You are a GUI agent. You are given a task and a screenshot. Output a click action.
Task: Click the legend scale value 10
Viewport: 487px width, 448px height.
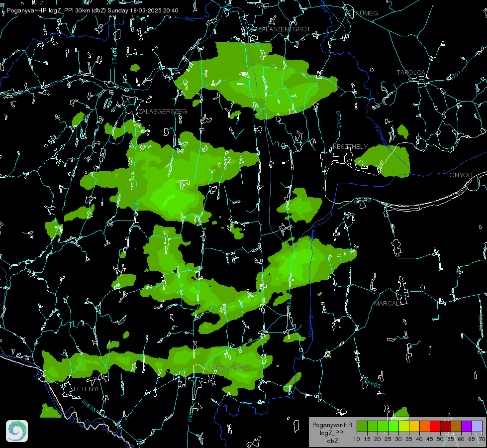point(357,440)
